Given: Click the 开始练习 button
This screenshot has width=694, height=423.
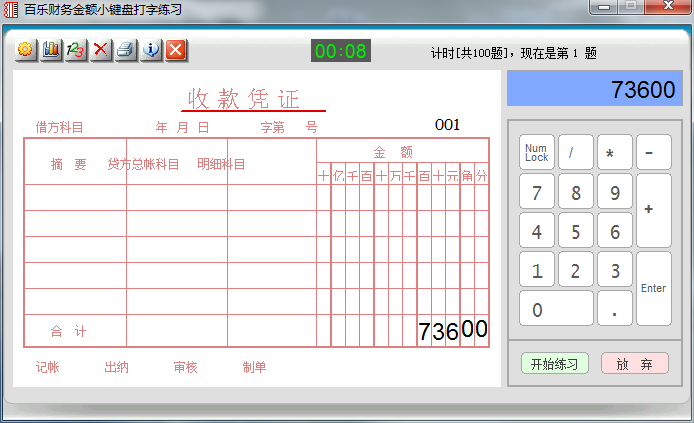Looking at the screenshot, I should tap(555, 364).
